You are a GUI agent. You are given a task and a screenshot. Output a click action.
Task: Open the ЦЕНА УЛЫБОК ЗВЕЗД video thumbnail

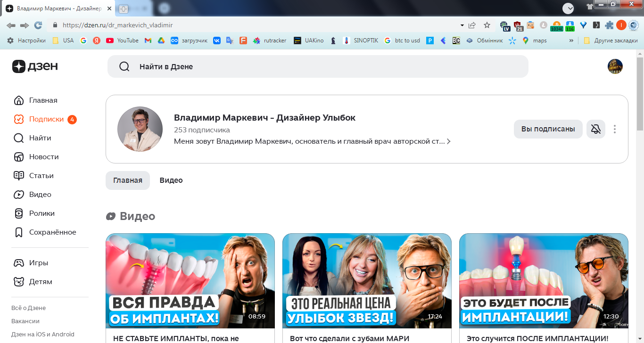pos(367,281)
